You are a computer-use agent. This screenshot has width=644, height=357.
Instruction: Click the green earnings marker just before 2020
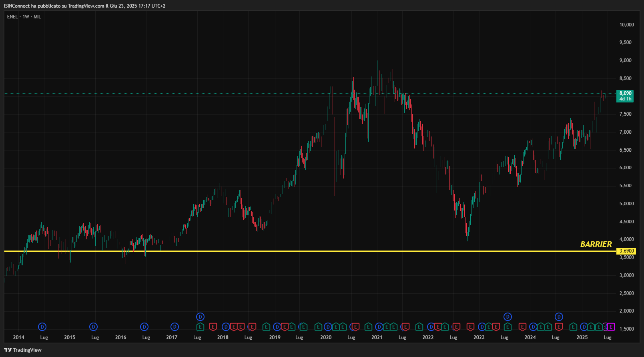pyautogui.click(x=318, y=327)
